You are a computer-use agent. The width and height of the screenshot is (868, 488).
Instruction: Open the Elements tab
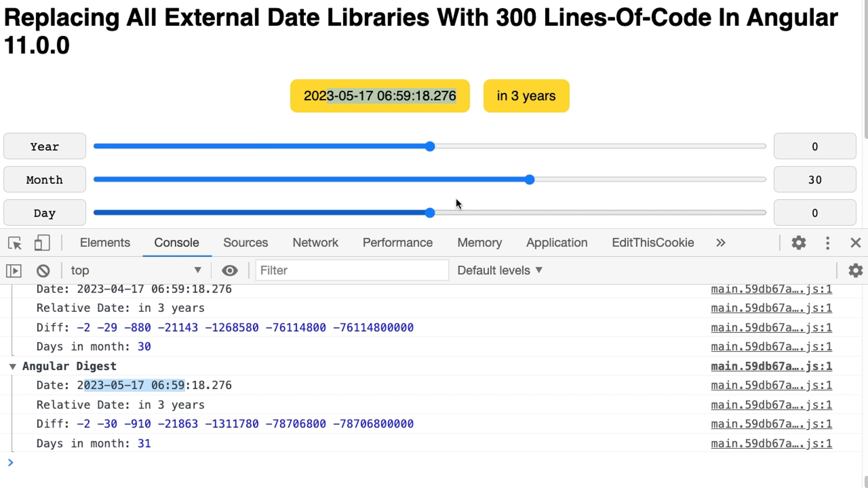(105, 243)
